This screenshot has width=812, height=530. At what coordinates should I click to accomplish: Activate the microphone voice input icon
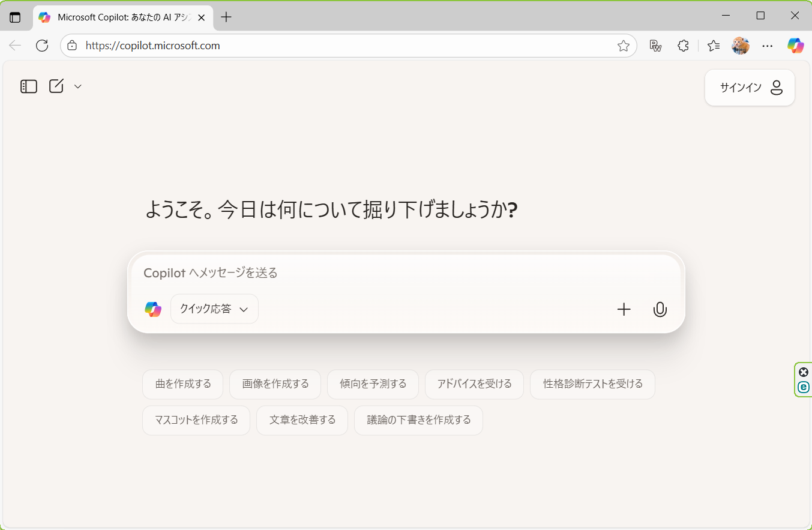(x=660, y=309)
